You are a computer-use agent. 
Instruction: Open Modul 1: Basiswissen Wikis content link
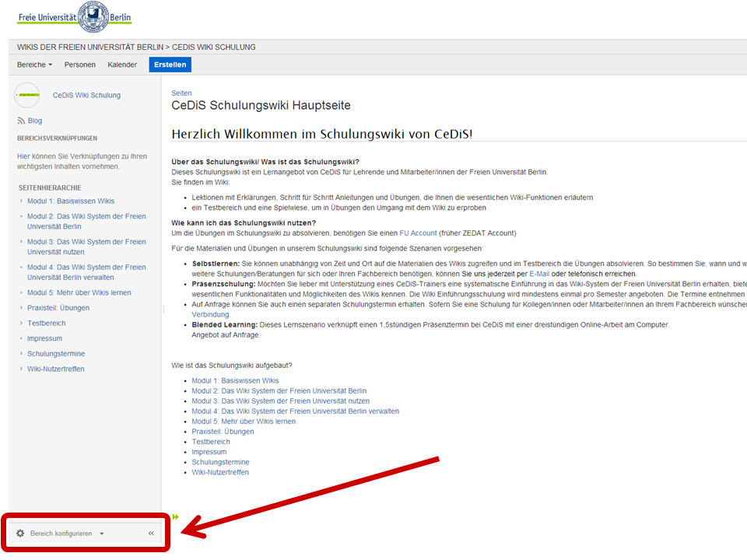coord(235,380)
